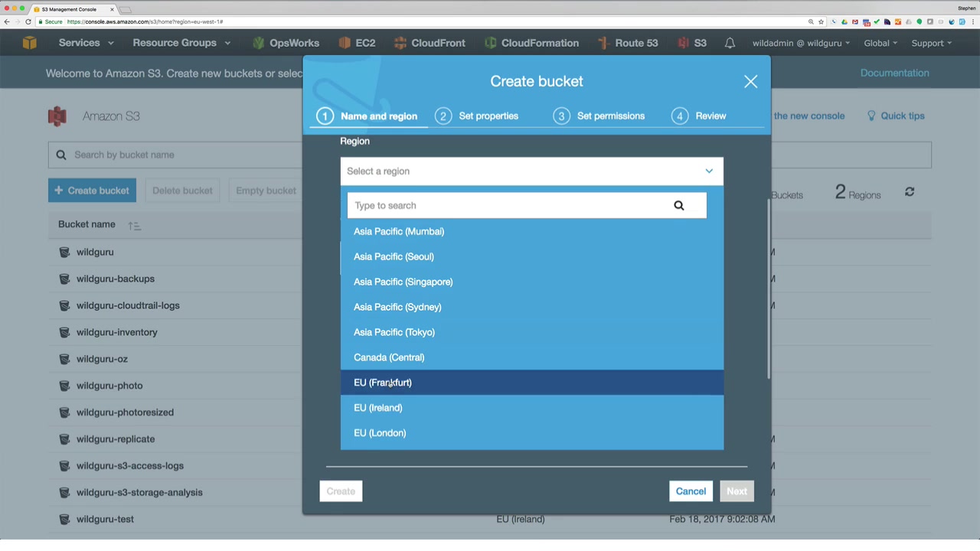980x551 pixels.
Task: Click the browser back arrow
Action: (7, 21)
